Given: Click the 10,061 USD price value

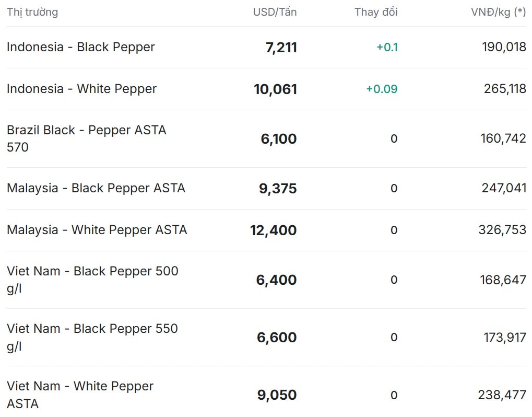Looking at the screenshot, I should coord(275,89).
